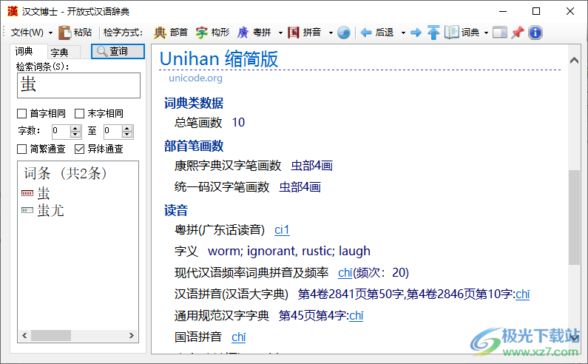Click the red pushpin icon

click(x=518, y=33)
